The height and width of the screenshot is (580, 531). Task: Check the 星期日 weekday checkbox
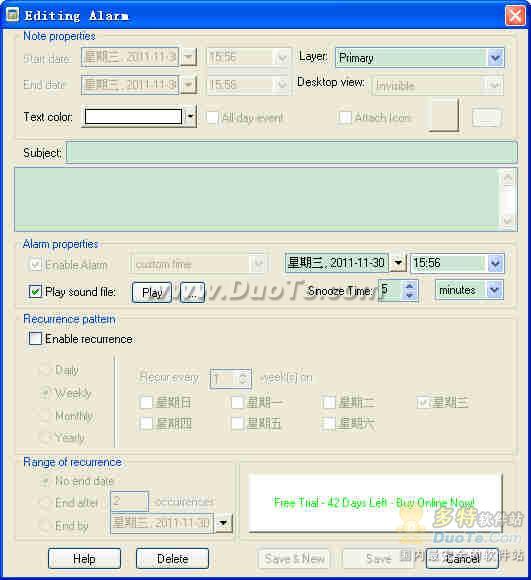click(146, 402)
